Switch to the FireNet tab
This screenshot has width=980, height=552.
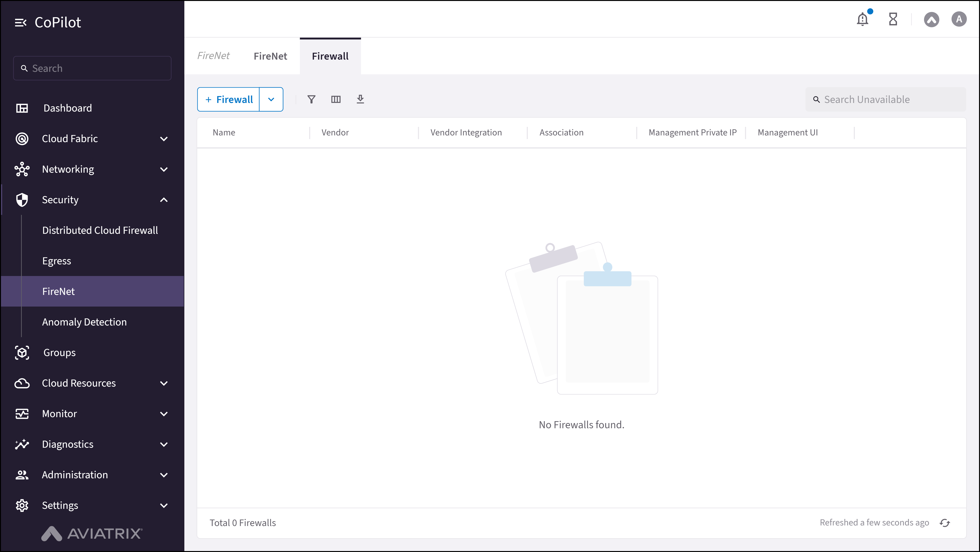[x=270, y=56]
